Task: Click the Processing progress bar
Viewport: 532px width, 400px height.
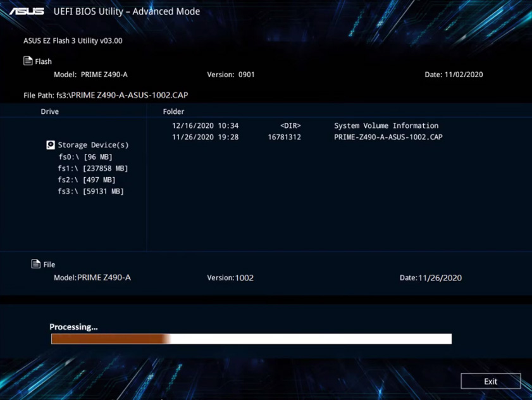Action: [x=251, y=339]
